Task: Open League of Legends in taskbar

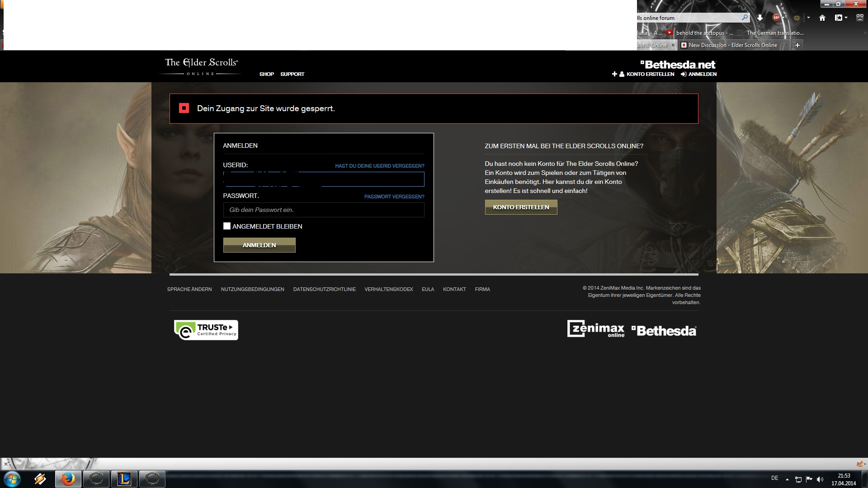Action: pos(124,479)
